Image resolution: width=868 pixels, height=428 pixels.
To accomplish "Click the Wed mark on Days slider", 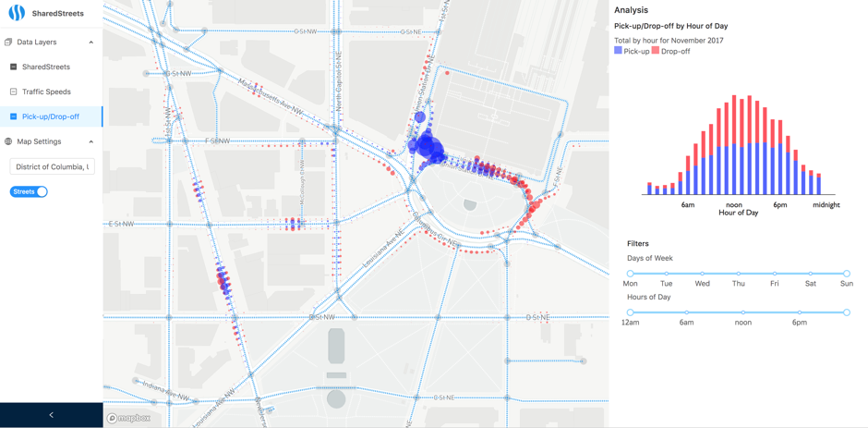I will 703,274.
